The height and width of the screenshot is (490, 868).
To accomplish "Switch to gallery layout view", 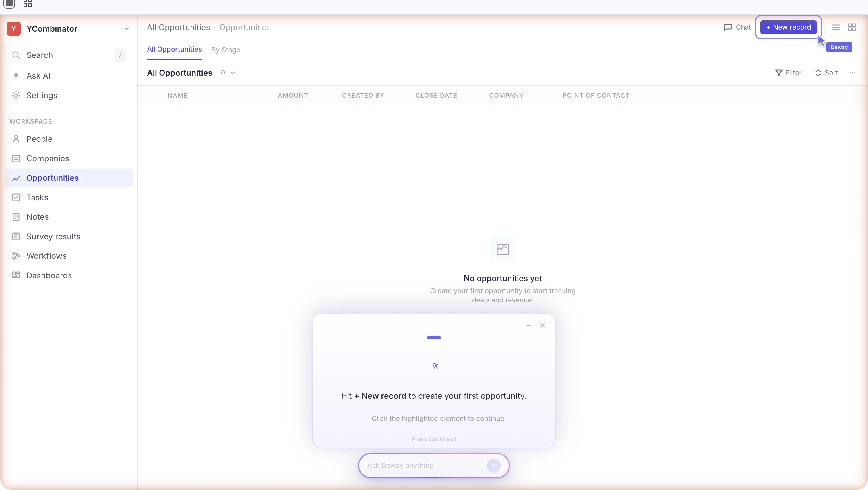I will tap(852, 27).
